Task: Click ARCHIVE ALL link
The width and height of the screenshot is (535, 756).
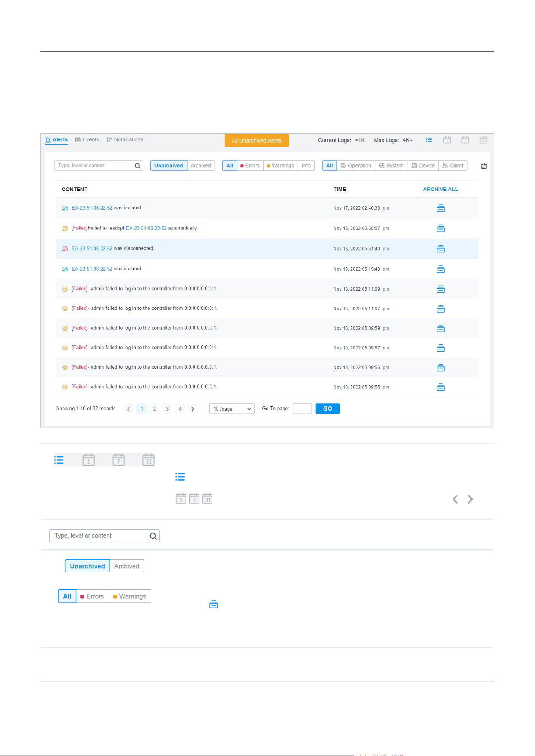Action: 440,189
